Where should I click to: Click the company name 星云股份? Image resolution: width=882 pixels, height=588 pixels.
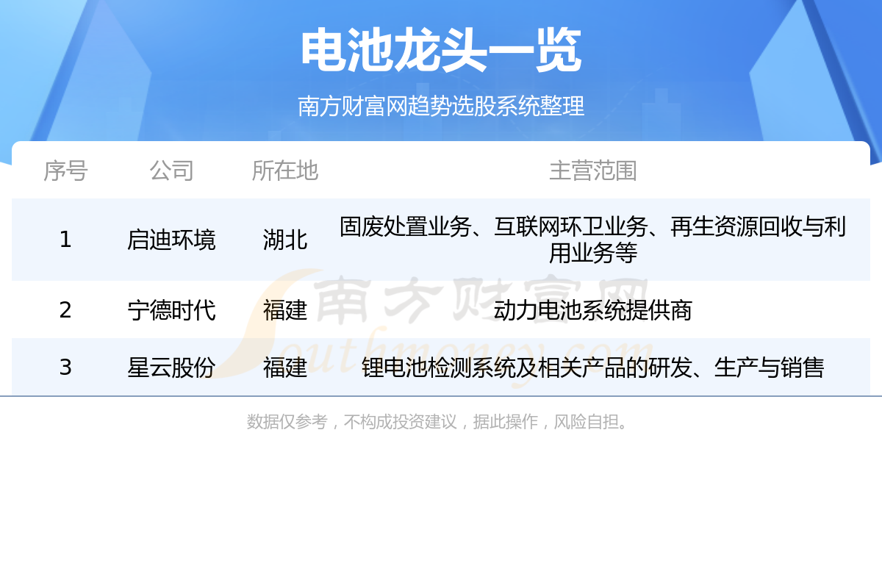(x=171, y=367)
